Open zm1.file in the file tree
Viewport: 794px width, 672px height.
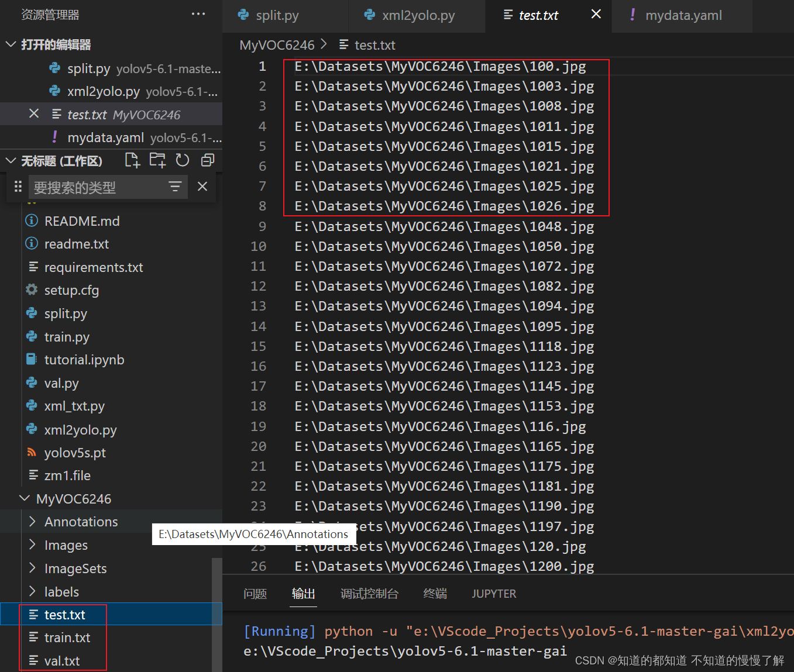coord(67,475)
